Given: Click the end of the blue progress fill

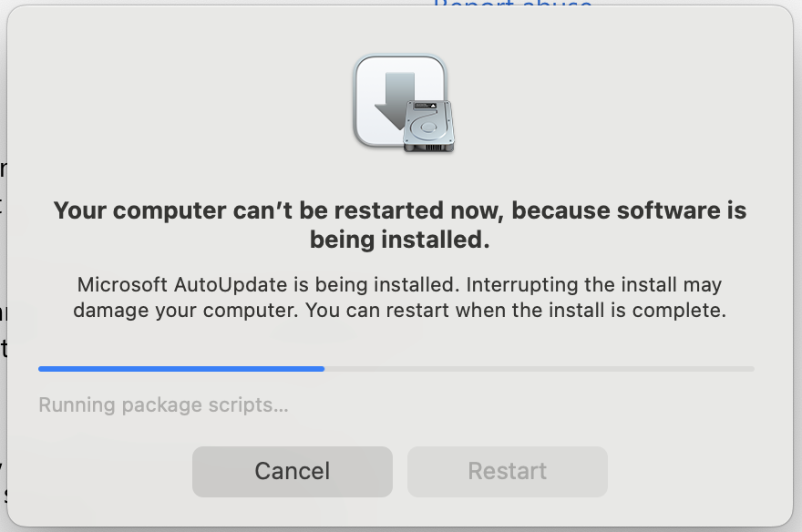Looking at the screenshot, I should tap(323, 368).
